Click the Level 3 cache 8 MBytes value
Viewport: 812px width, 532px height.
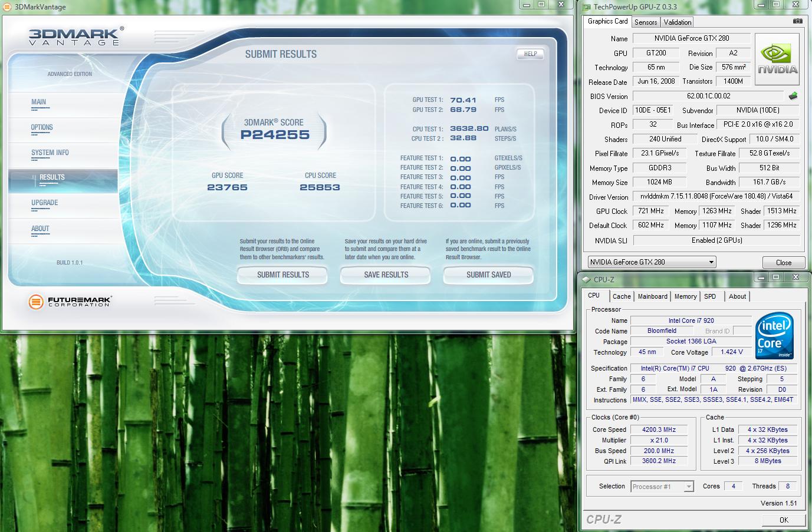coord(768,461)
